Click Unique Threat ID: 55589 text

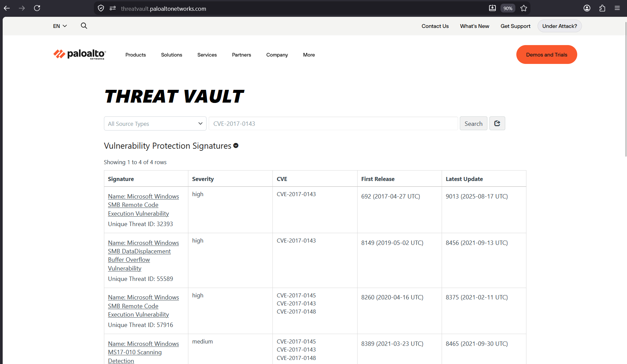point(140,279)
